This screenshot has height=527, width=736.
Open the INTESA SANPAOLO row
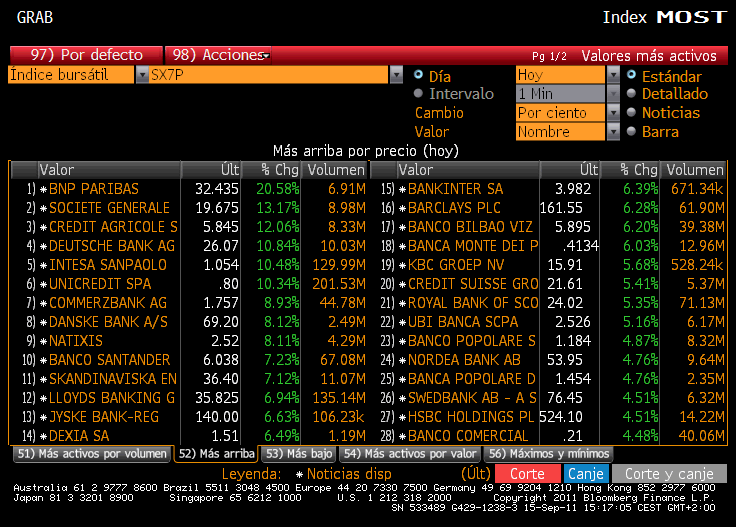(x=189, y=265)
